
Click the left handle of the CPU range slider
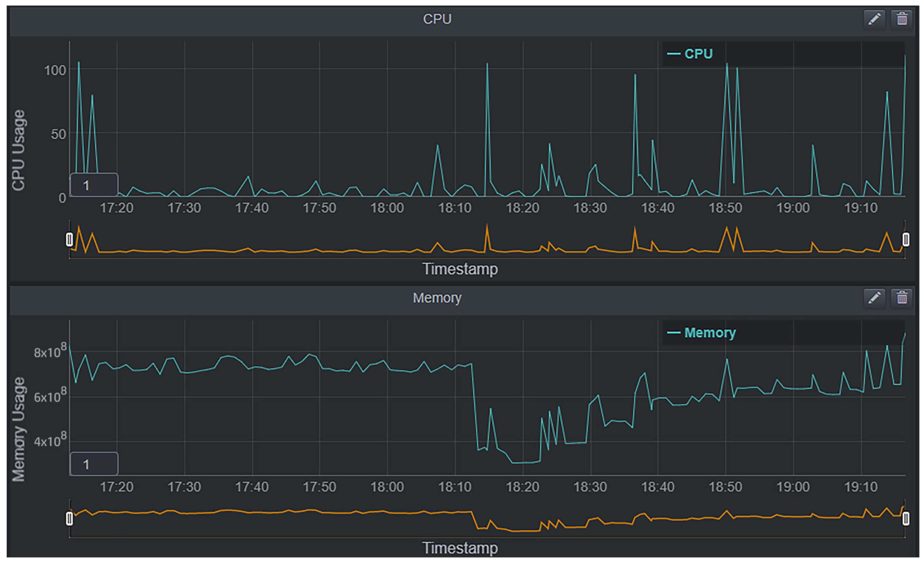[69, 239]
